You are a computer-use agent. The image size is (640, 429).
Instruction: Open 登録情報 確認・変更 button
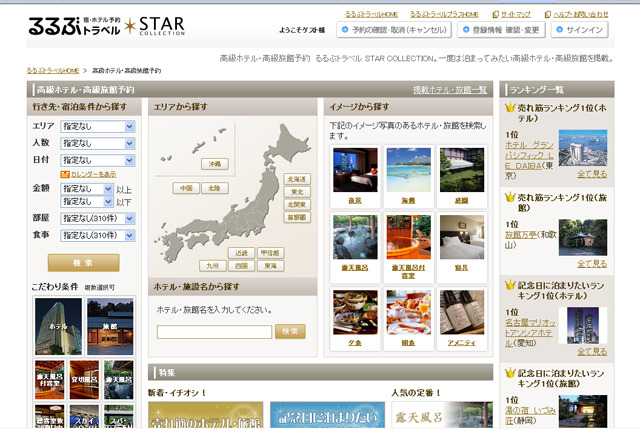pyautogui.click(x=501, y=30)
